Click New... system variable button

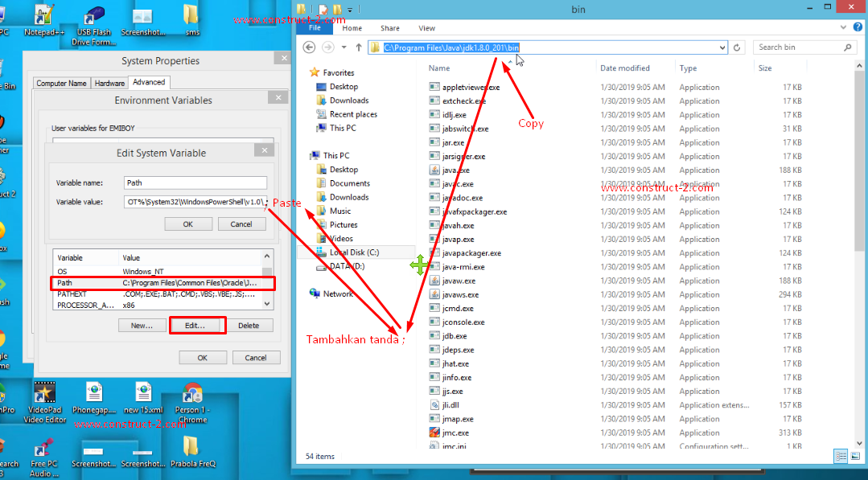click(x=142, y=325)
